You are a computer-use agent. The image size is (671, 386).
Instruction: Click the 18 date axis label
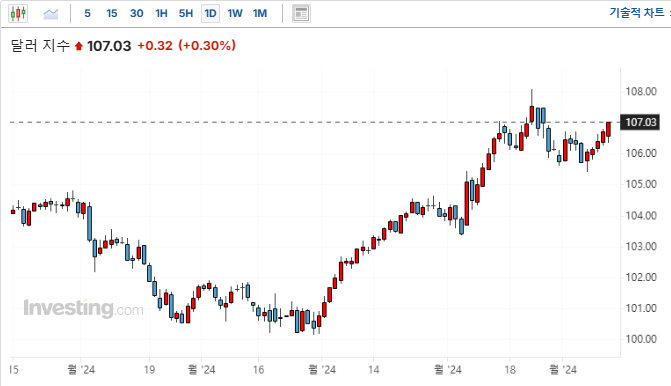(510, 370)
